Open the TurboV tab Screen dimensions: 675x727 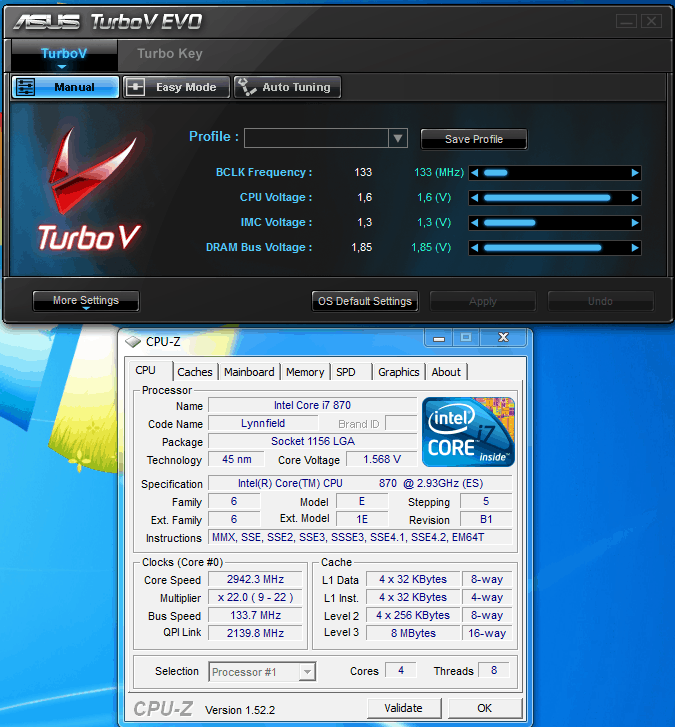64,55
